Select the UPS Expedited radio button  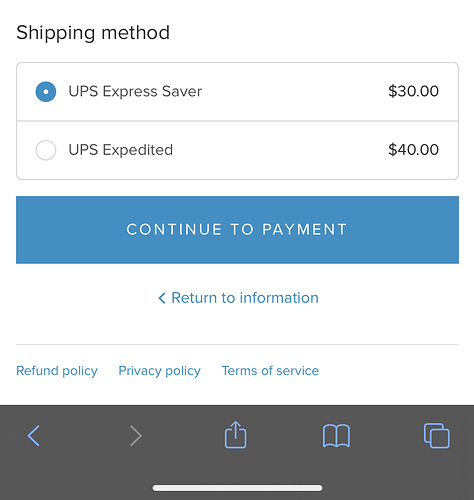point(46,150)
